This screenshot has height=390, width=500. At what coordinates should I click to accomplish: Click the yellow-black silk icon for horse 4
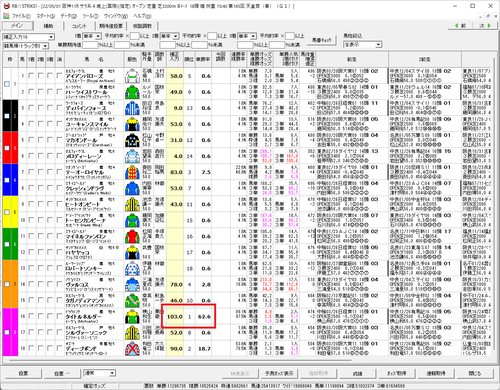(132, 124)
